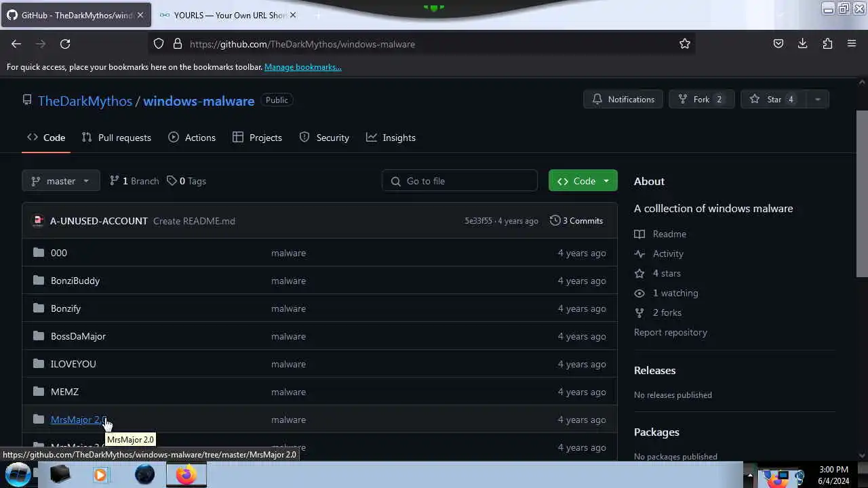The width and height of the screenshot is (868, 488).
Task: View the 3 Commits history
Action: (576, 221)
